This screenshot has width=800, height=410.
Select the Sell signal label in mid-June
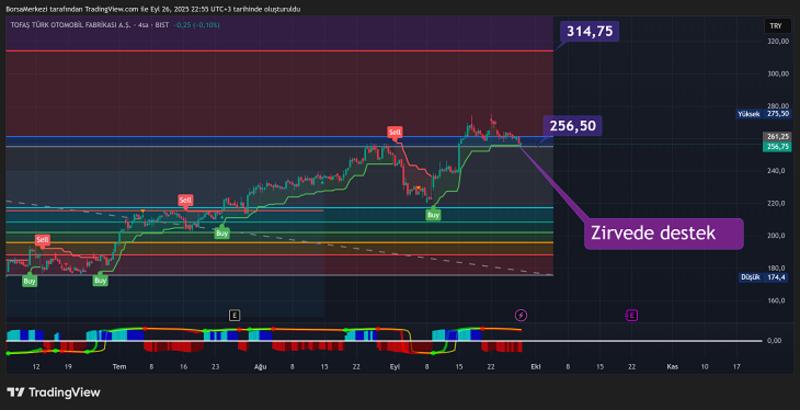point(42,239)
